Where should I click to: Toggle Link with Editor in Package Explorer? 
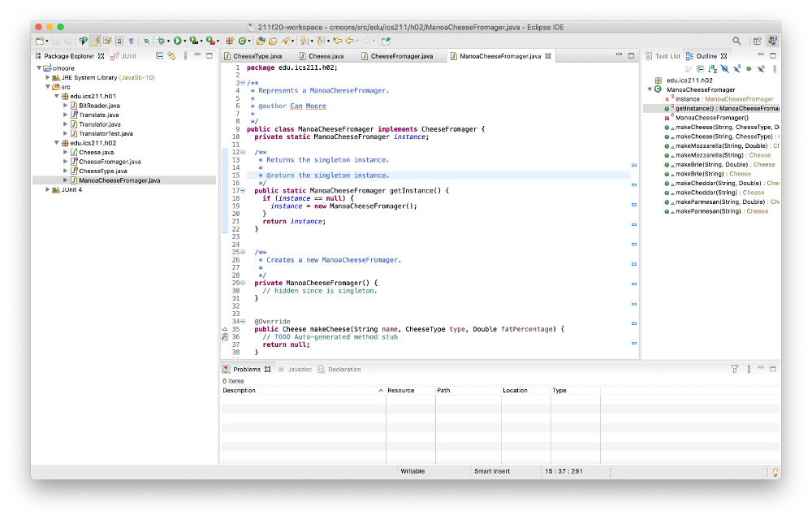[171, 56]
